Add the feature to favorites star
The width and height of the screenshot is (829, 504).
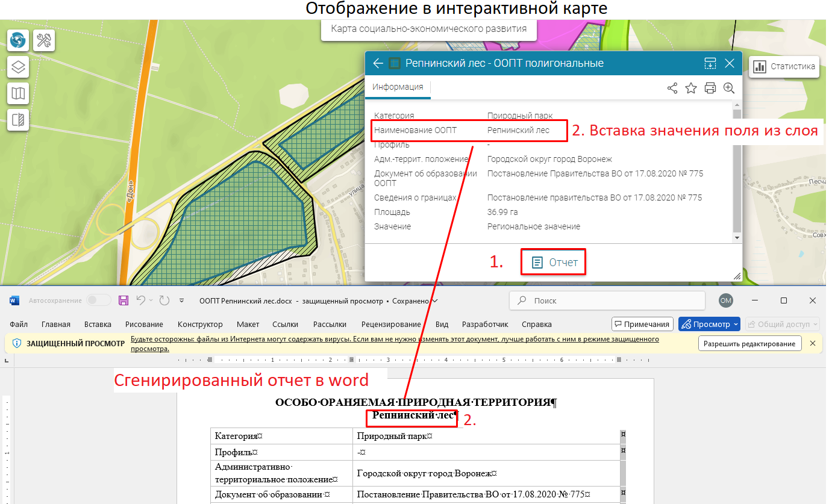click(691, 88)
